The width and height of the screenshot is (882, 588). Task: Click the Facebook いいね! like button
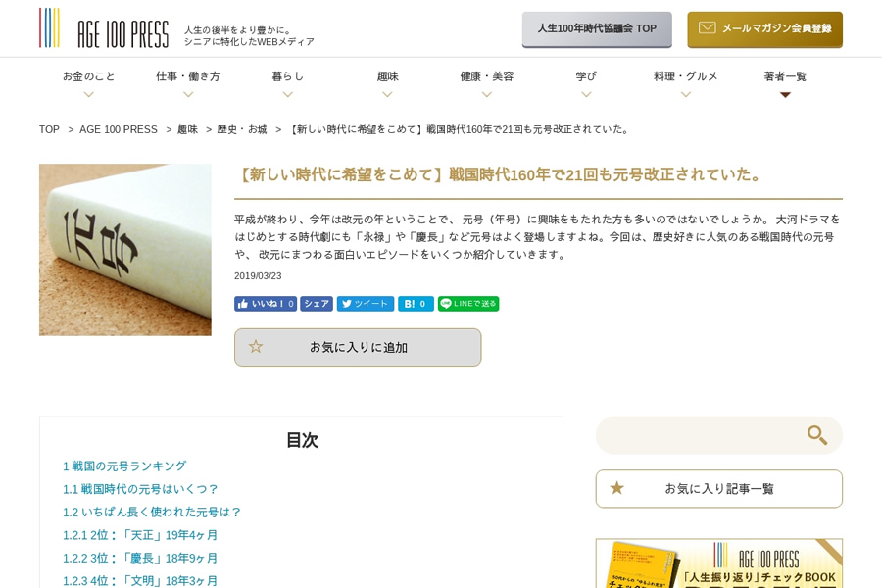click(266, 304)
